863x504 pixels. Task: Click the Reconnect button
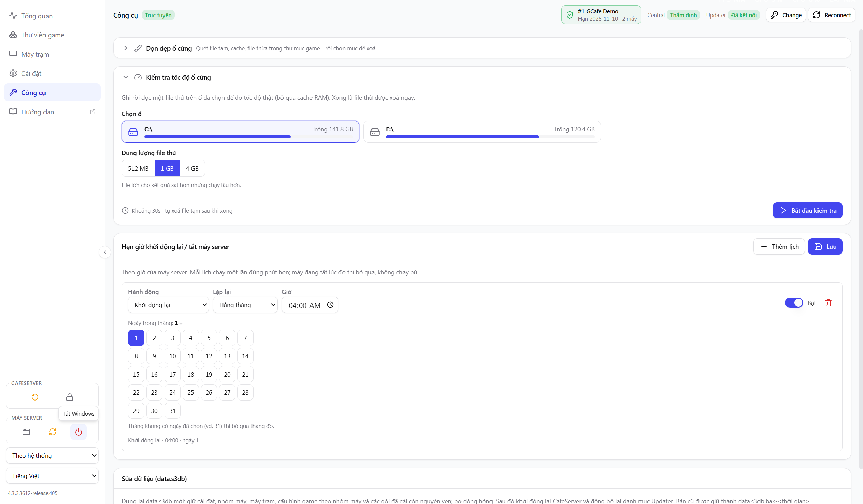(x=832, y=15)
